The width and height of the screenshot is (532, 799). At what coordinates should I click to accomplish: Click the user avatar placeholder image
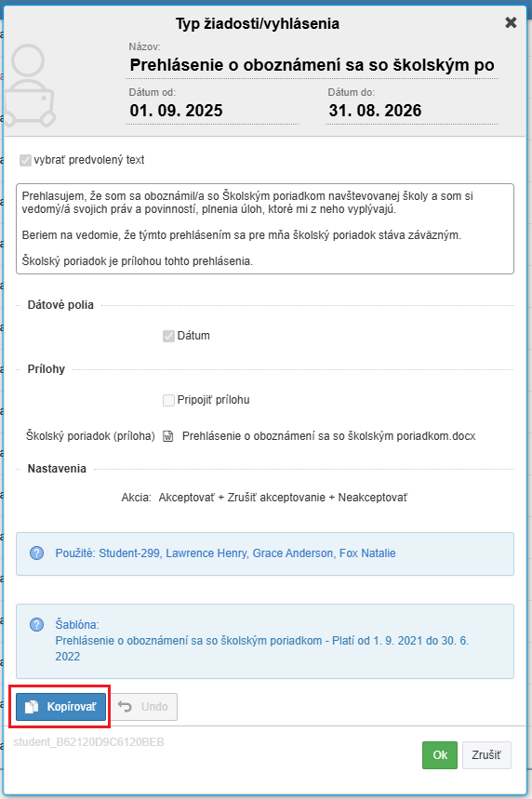(30, 86)
